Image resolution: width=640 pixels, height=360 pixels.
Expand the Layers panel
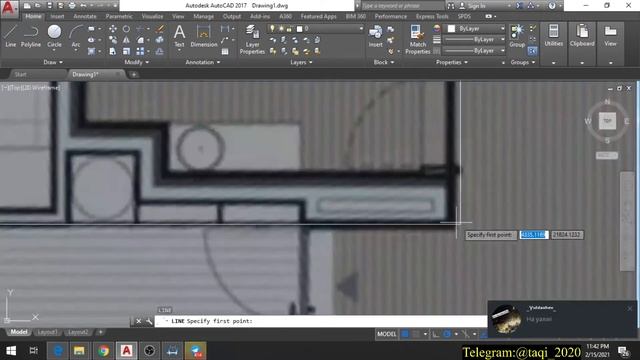point(301,62)
